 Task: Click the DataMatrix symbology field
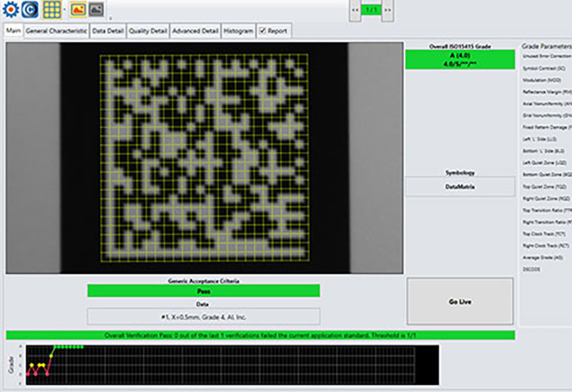pos(460,187)
